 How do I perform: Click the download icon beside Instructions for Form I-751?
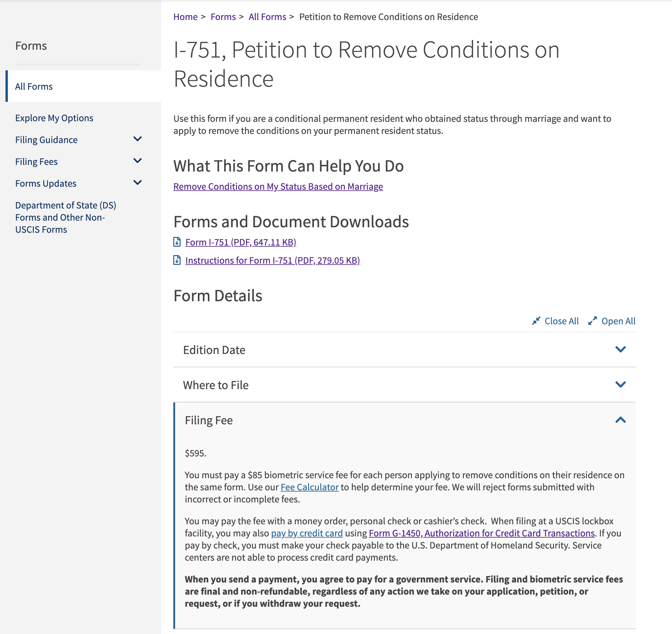click(177, 260)
